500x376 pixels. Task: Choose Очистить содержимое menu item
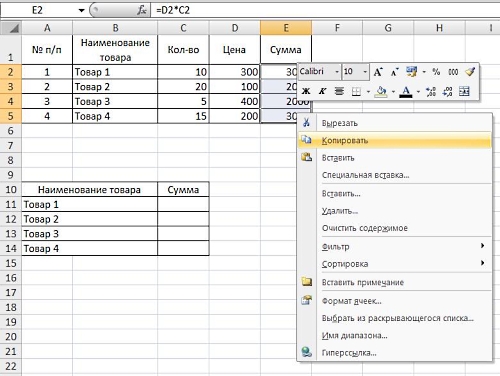click(x=395, y=228)
